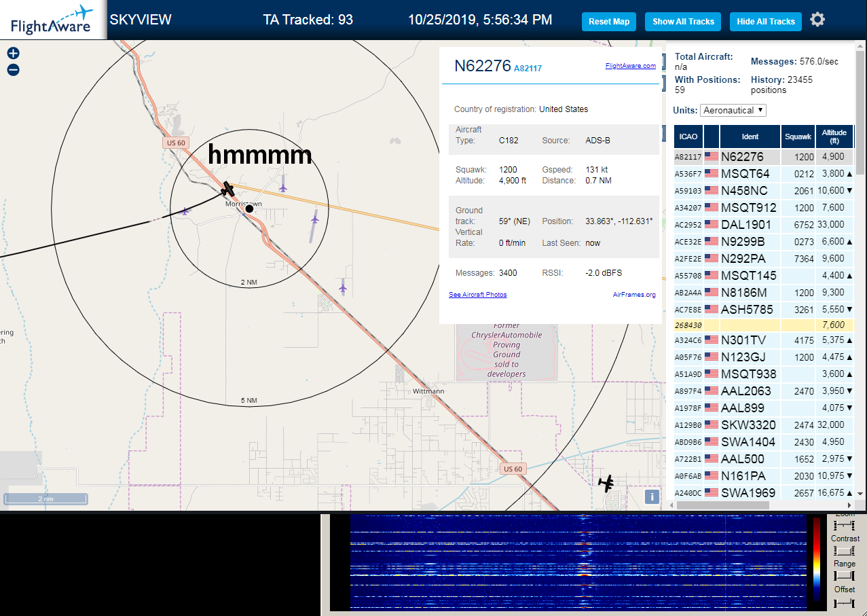Zoom out on the map with minus icon
This screenshot has width=867, height=616.
pos(14,69)
